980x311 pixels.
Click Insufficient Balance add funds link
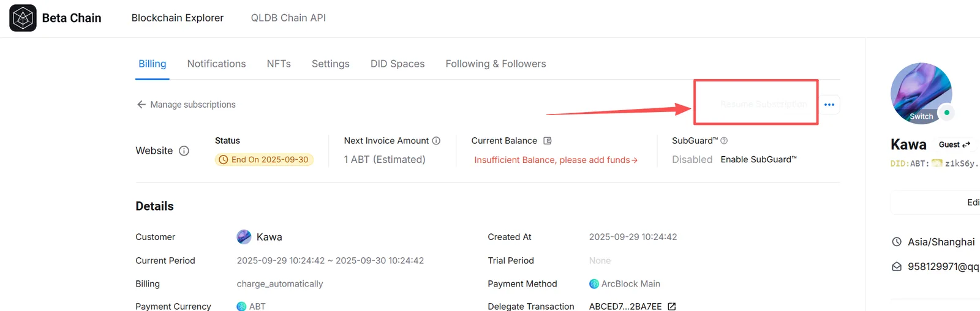click(x=556, y=160)
